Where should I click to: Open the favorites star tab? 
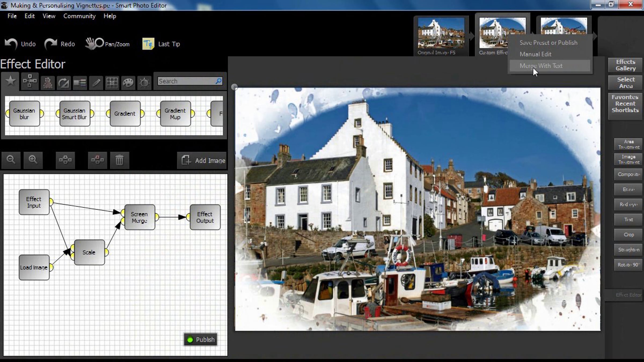point(10,81)
